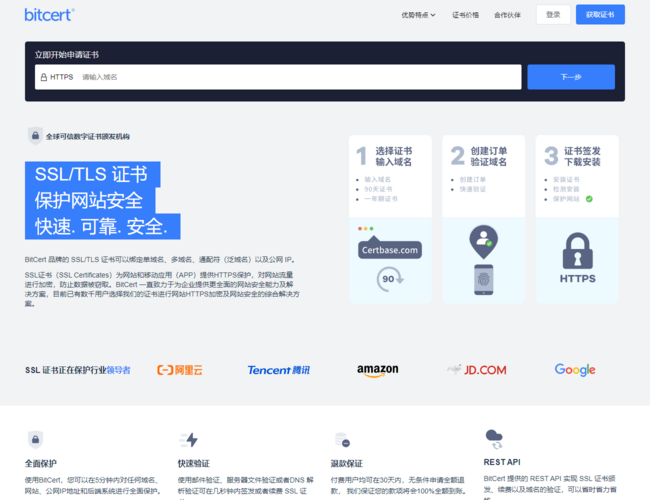Screen dimensions: 650x500
Task: Click the user location pin icon
Action: (x=483, y=242)
